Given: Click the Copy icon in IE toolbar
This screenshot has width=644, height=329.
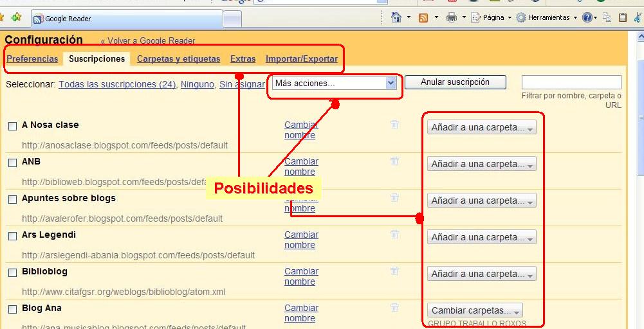Looking at the screenshot, I should (607, 17).
